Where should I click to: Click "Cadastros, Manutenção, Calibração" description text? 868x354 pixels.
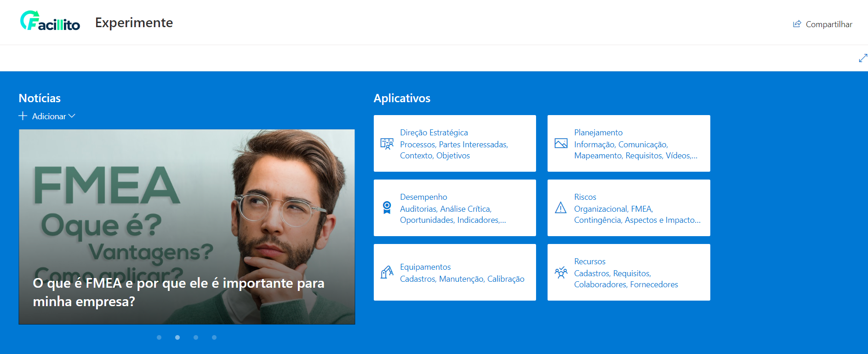pos(462,279)
